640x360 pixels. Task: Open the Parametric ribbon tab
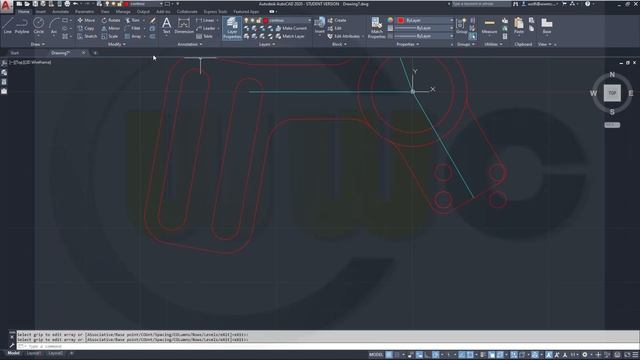pos(84,11)
